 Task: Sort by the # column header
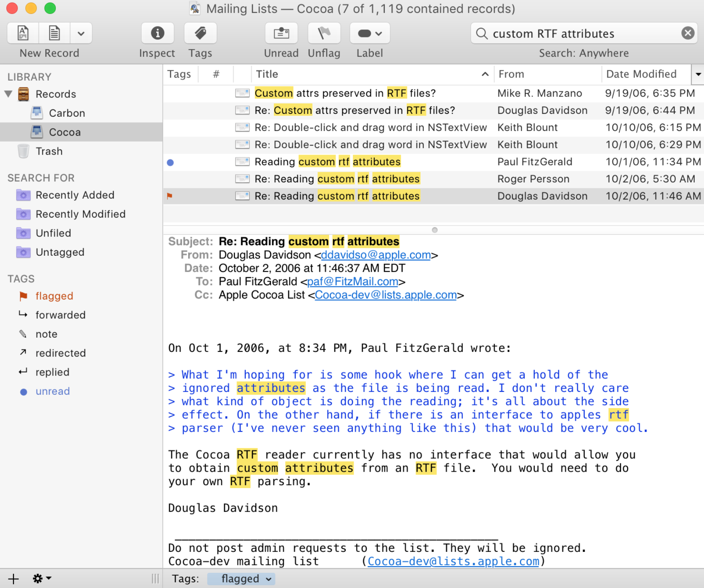coord(216,74)
